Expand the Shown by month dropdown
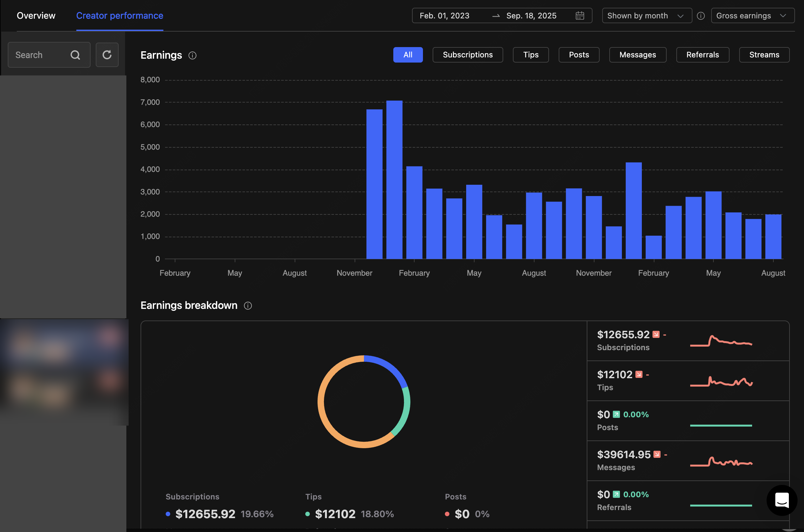This screenshot has height=532, width=804. coord(647,15)
